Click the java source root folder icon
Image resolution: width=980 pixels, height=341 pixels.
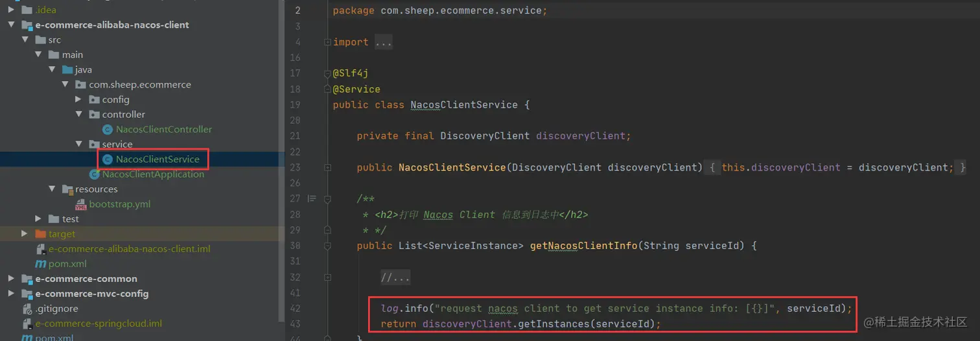[x=67, y=69]
